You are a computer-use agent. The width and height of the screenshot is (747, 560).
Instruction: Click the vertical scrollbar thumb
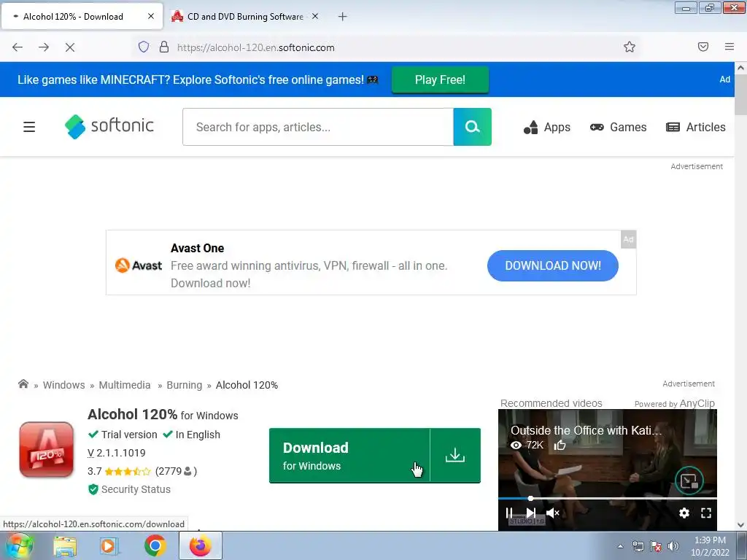741,95
